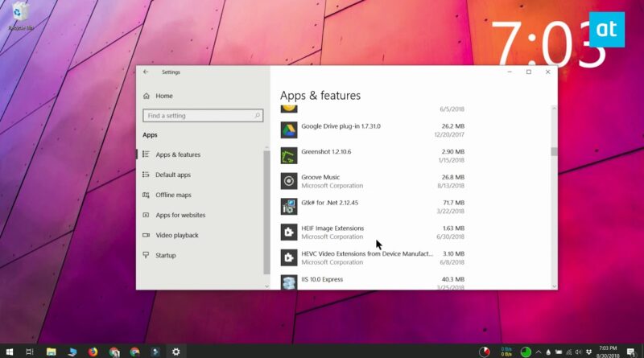Click the battery tray icon

point(559,352)
